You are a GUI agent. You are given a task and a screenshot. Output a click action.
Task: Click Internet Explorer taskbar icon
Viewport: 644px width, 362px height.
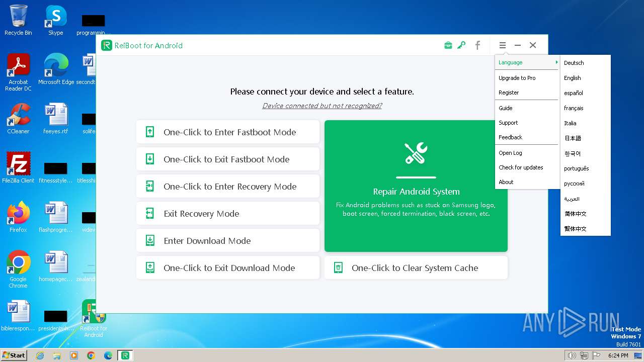click(40, 355)
